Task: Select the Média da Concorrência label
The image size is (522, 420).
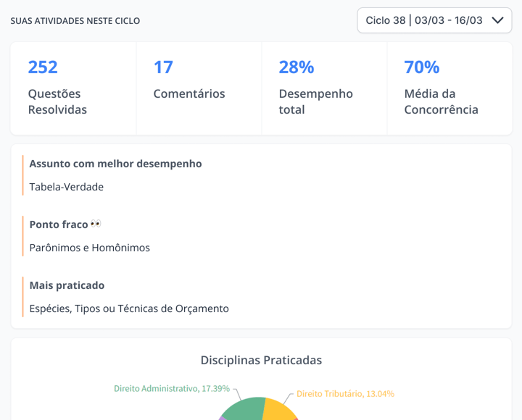Action: (441, 102)
